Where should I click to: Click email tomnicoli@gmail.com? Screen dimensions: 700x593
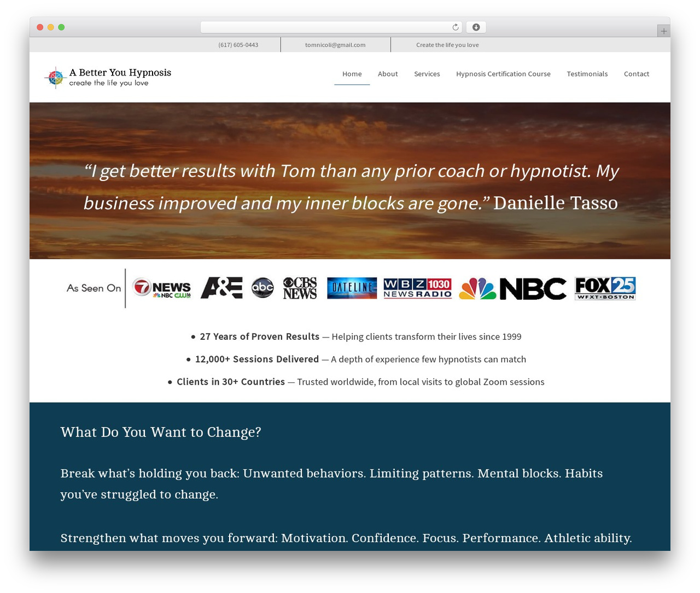pyautogui.click(x=335, y=45)
